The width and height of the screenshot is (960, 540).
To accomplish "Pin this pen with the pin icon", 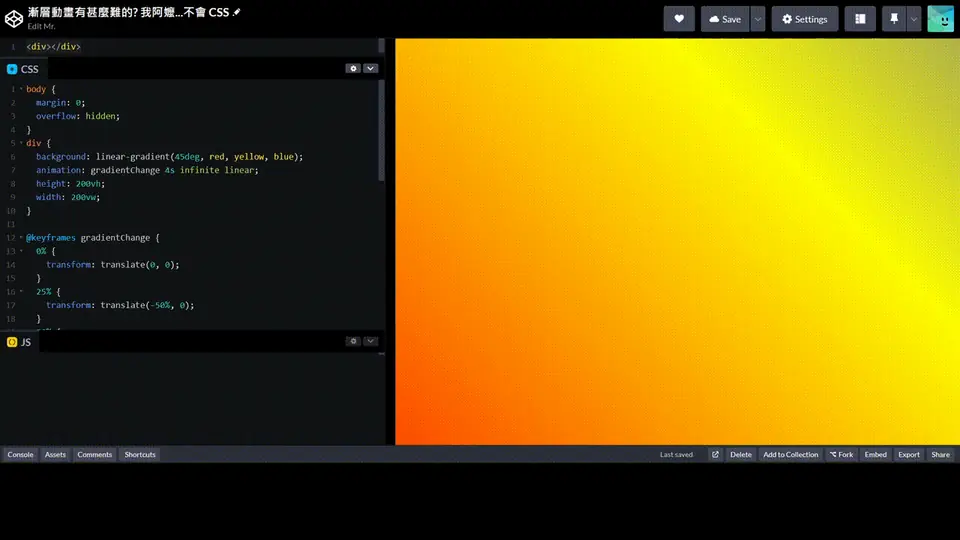I will 894,19.
